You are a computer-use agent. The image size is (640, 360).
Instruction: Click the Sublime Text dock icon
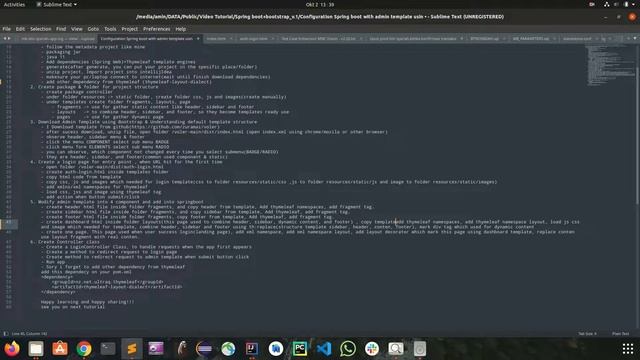tap(132, 349)
